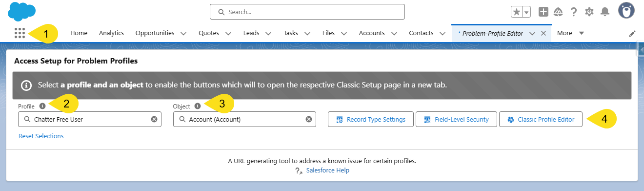Expand the Files tab dropdown
The image size is (644, 191).
click(x=344, y=34)
